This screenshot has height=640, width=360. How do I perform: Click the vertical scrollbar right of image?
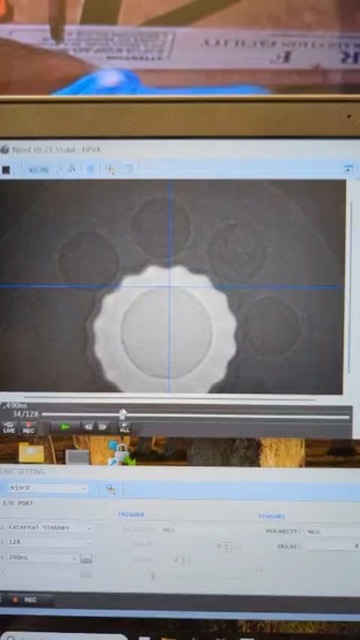pos(351,287)
